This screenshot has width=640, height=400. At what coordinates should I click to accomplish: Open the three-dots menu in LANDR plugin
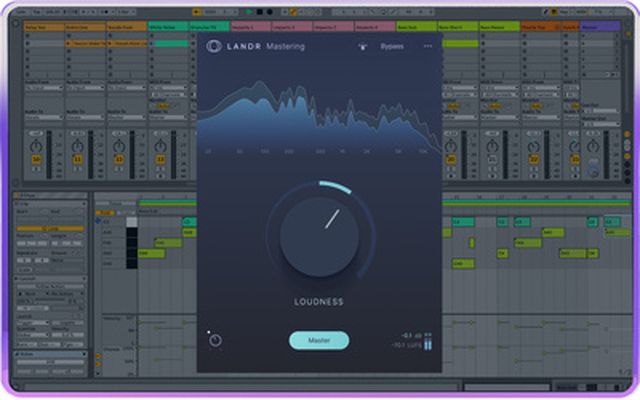(428, 46)
